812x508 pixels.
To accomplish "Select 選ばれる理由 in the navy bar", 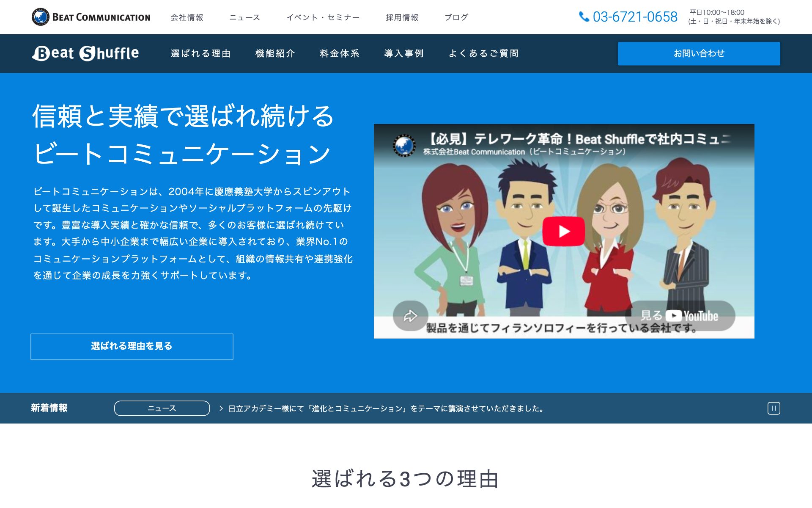I will pos(200,53).
